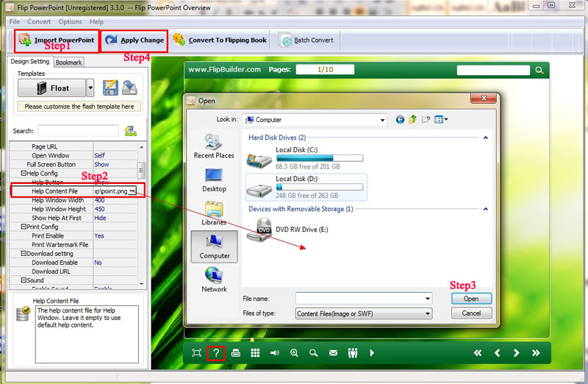
Task: Select the Open Window row
Action: [73, 155]
